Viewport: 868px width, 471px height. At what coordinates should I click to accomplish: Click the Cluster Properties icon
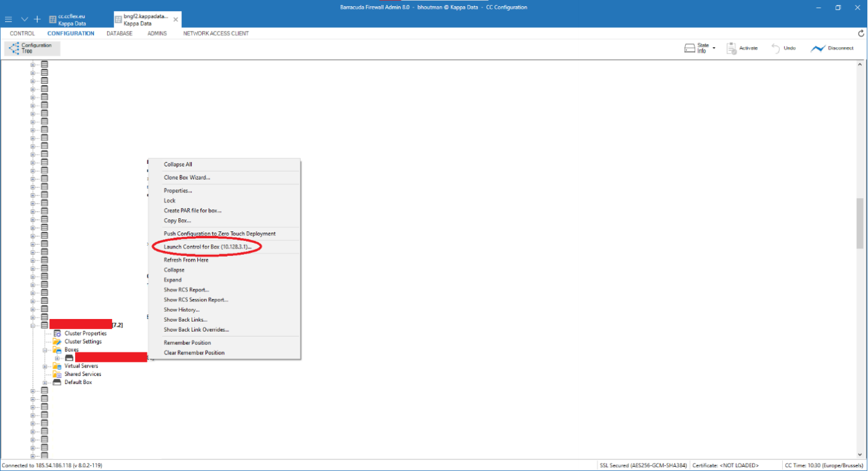pos(57,334)
